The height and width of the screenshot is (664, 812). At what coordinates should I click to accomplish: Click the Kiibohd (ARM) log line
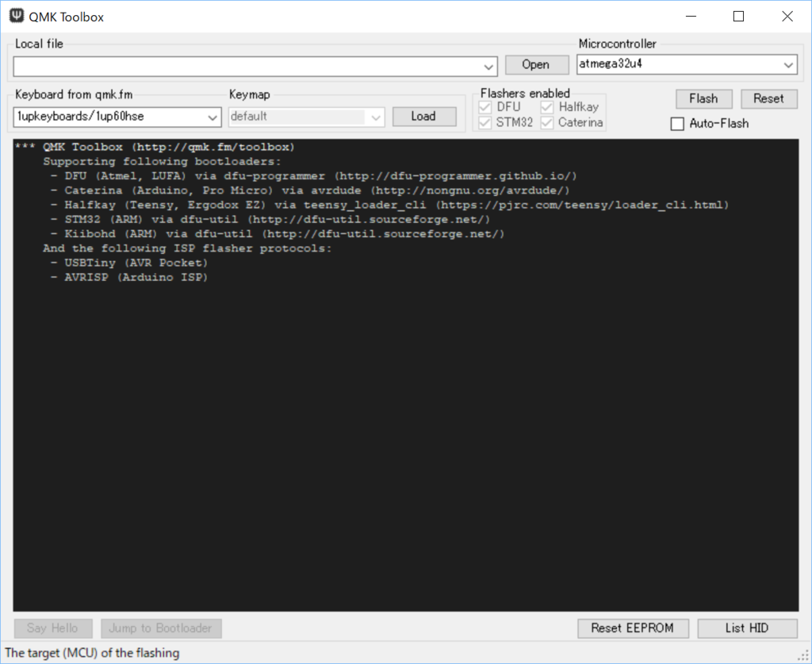pyautogui.click(x=277, y=234)
